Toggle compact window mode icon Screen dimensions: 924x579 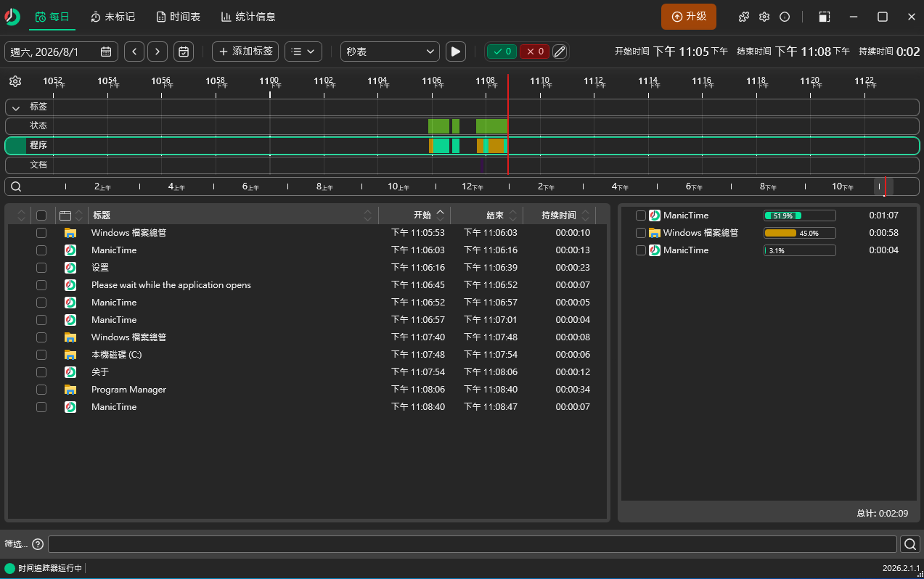pos(825,17)
